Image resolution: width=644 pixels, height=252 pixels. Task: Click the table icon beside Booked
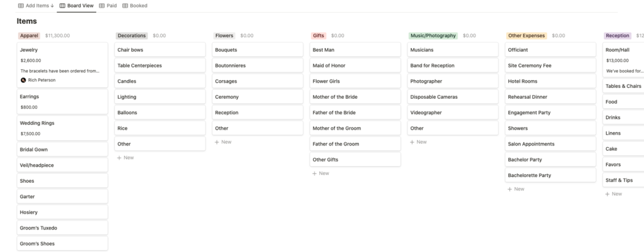(x=125, y=6)
